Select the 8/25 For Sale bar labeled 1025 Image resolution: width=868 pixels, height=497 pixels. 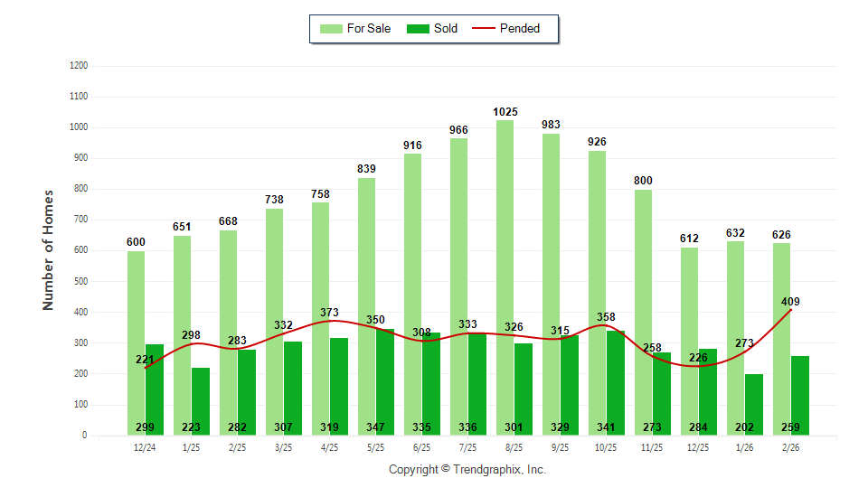pyautogui.click(x=505, y=271)
